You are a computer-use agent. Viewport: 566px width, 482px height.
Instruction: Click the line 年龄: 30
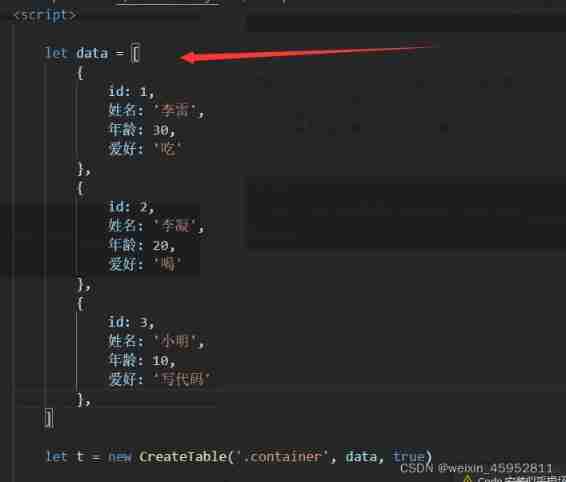[142, 129]
